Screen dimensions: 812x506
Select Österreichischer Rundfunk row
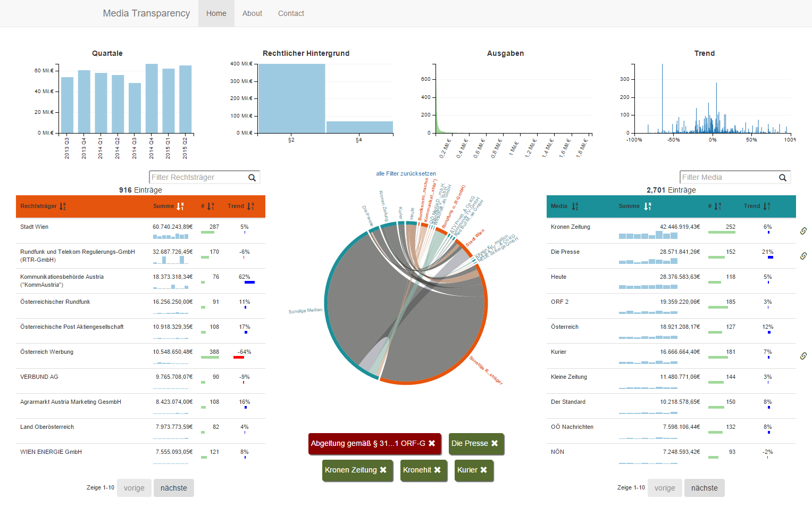coord(140,306)
